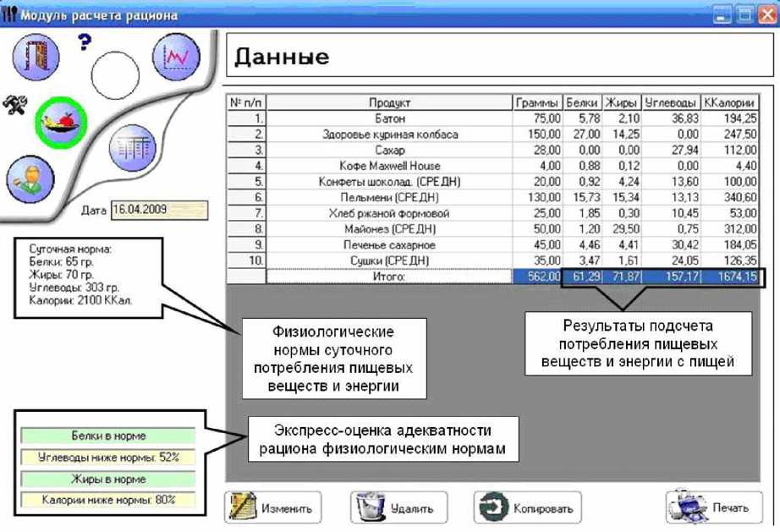Click the total calories cell 1674,15
Viewport: 780px width, 532px height.
click(x=730, y=277)
